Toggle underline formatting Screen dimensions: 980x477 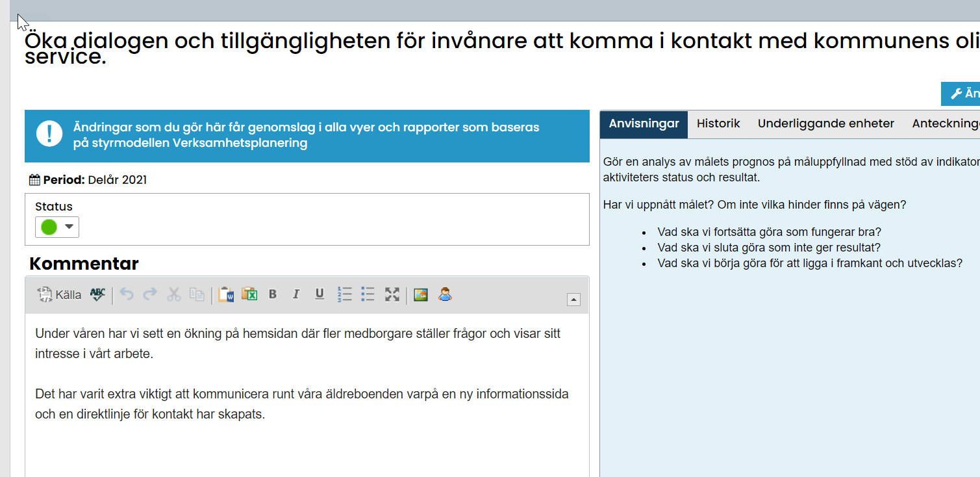320,294
